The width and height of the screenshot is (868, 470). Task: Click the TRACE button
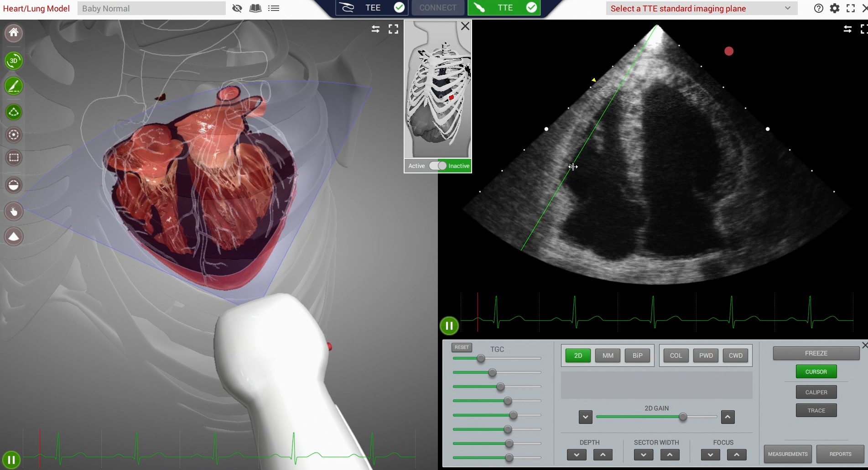[816, 410]
